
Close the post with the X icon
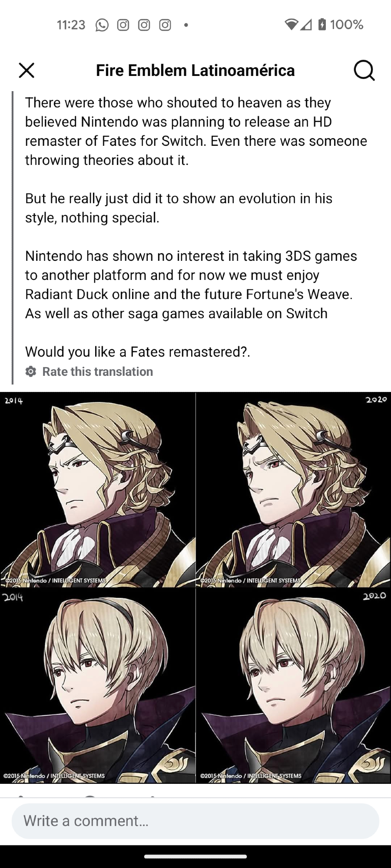(27, 70)
